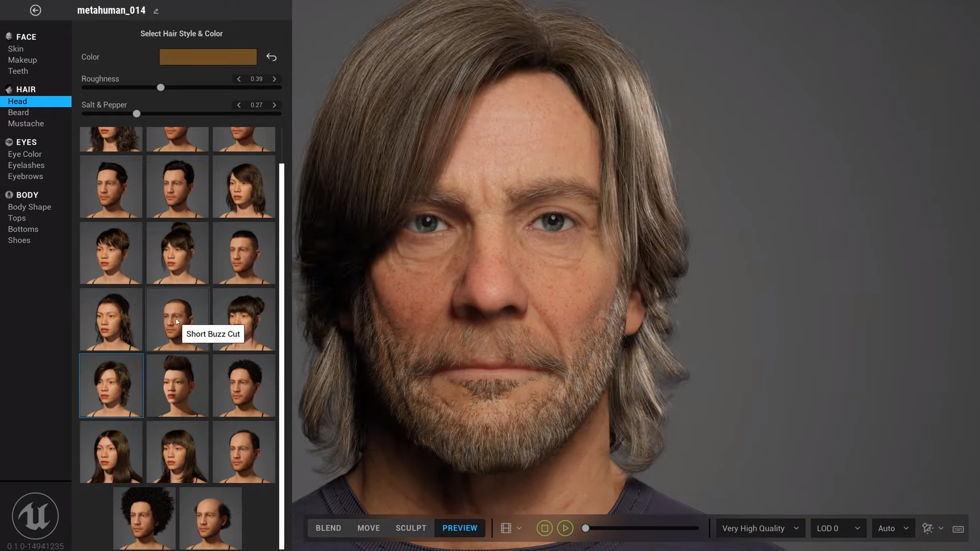Viewport: 980px width, 551px height.
Task: Expand the animation clip chevron
Action: point(519,528)
